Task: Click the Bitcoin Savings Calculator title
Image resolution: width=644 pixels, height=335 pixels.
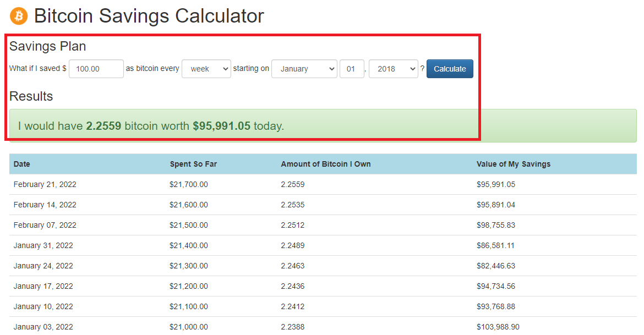Action: tap(149, 16)
